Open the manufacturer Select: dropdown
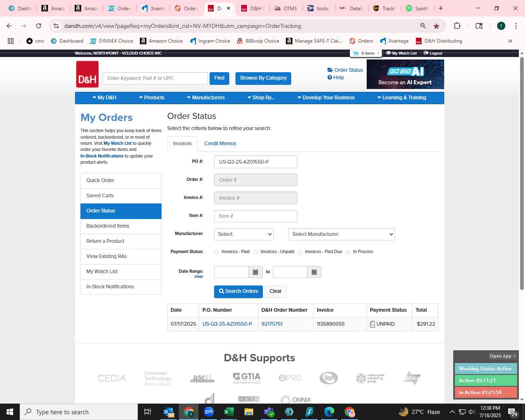Viewport: 525px width, 420px height. (244, 234)
